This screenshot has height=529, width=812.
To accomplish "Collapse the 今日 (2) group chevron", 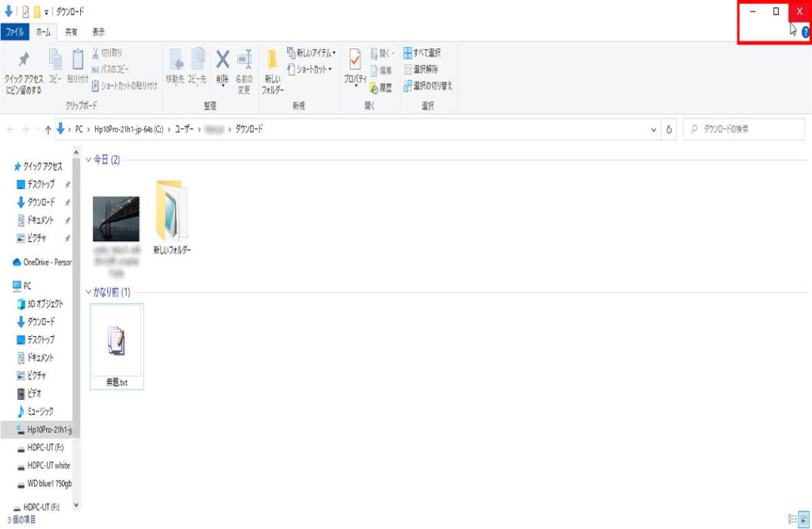I will [88, 160].
